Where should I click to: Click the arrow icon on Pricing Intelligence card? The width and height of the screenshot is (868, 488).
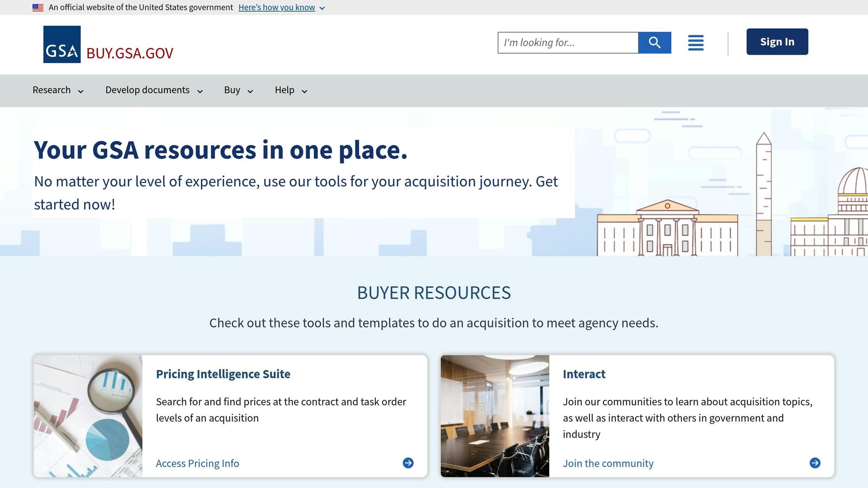(x=408, y=463)
